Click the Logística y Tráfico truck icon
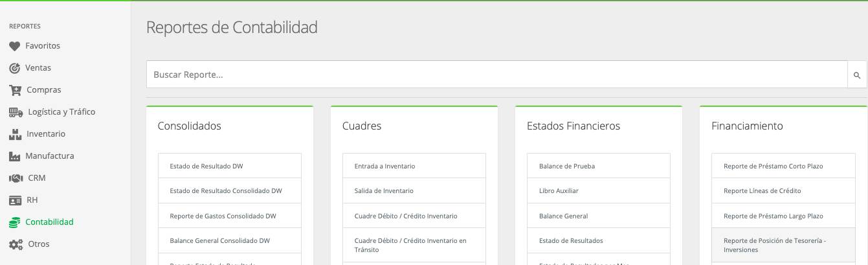 (x=16, y=112)
